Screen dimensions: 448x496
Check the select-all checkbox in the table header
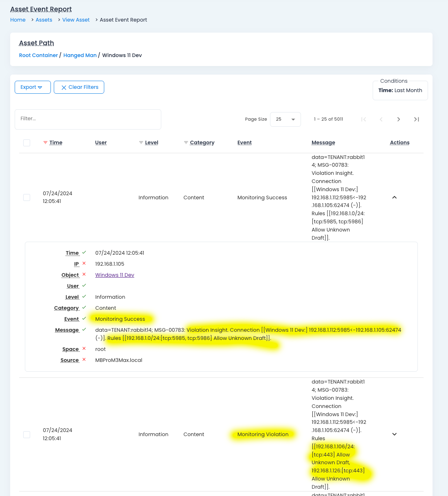click(x=26, y=143)
